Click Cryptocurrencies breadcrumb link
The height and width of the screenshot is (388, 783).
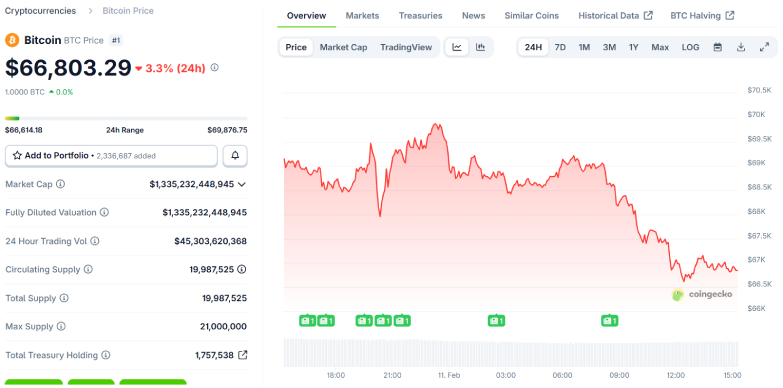click(40, 10)
